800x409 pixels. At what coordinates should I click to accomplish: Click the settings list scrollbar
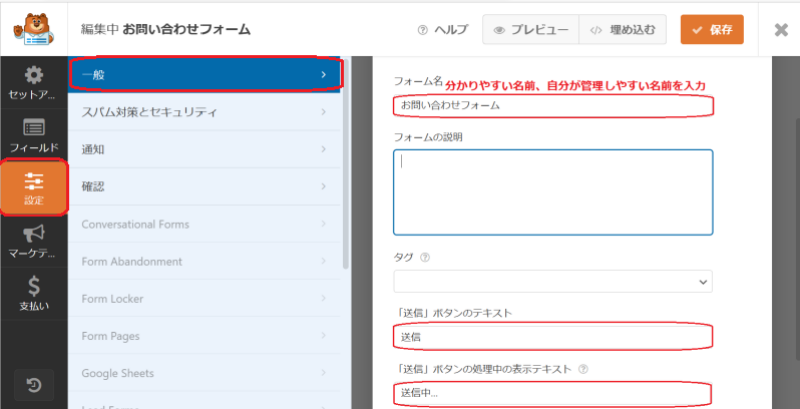pos(346,164)
